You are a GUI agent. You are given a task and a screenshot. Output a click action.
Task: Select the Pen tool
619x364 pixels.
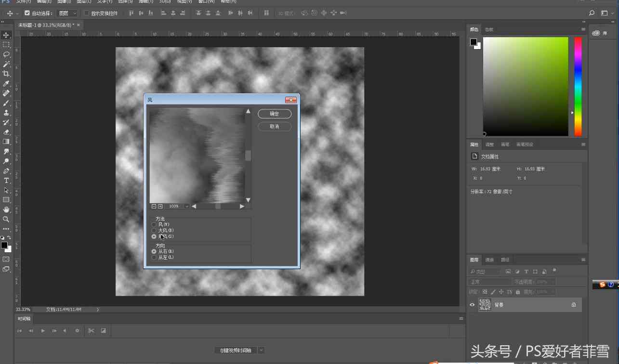pos(6,171)
